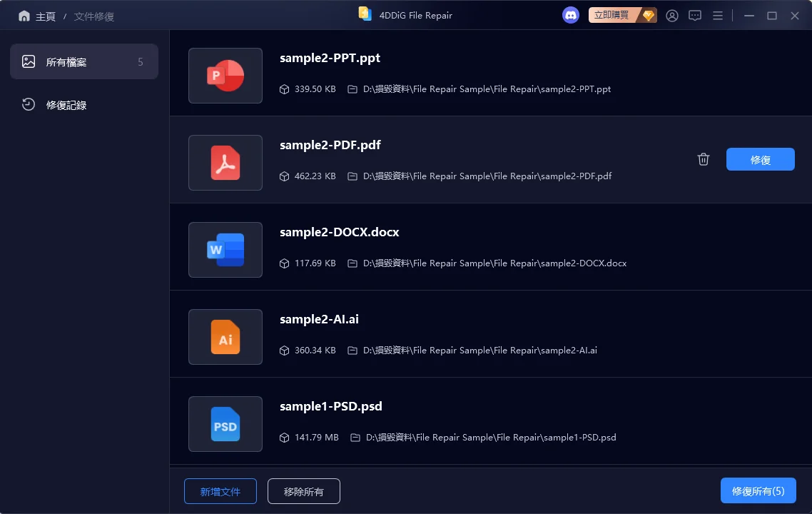Click the file path of sample2-DOCX.docx
The width and height of the screenshot is (812, 514).
pos(494,263)
